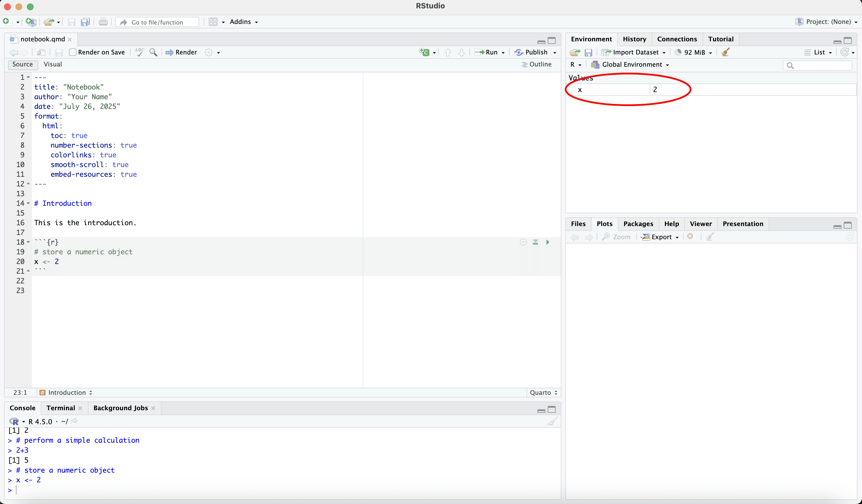Viewport: 862px width, 504px height.
Task: Click save all open documents icon
Action: click(85, 22)
